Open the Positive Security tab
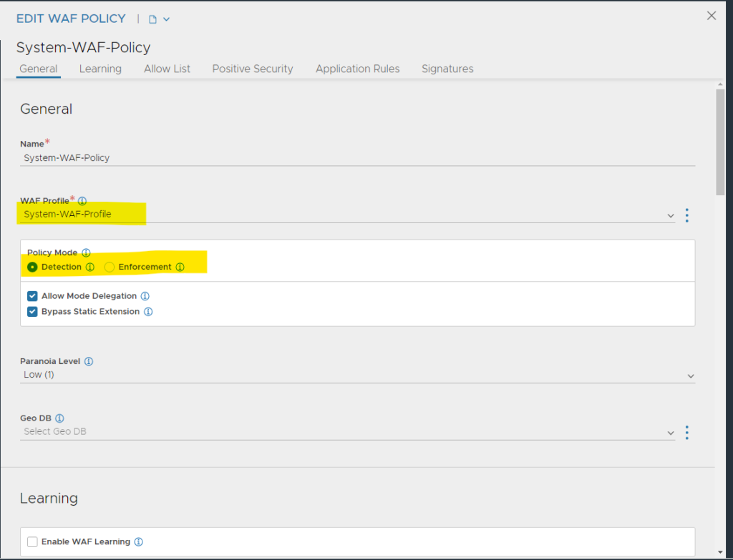 pos(253,69)
